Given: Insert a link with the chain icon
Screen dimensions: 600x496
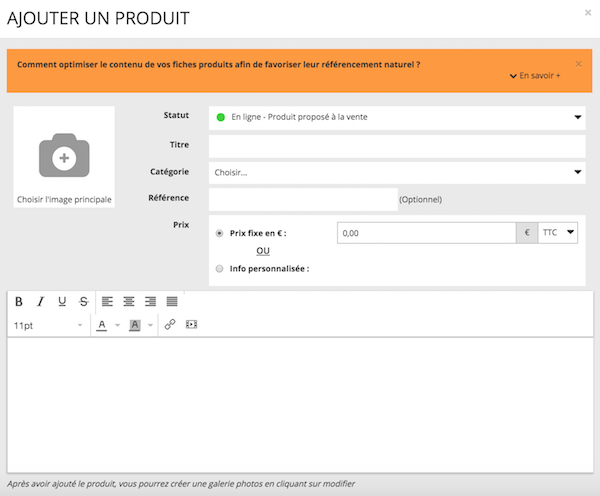Looking at the screenshot, I should coord(170,325).
